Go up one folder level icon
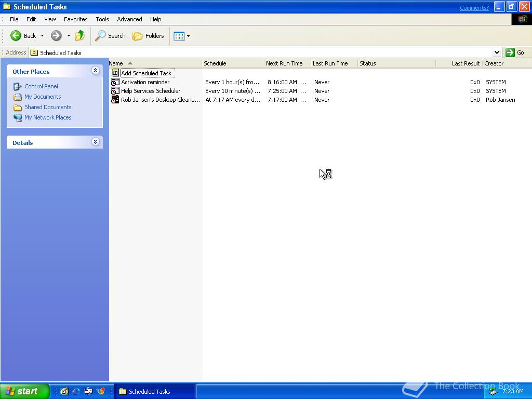The height and width of the screenshot is (399, 532). pos(80,36)
